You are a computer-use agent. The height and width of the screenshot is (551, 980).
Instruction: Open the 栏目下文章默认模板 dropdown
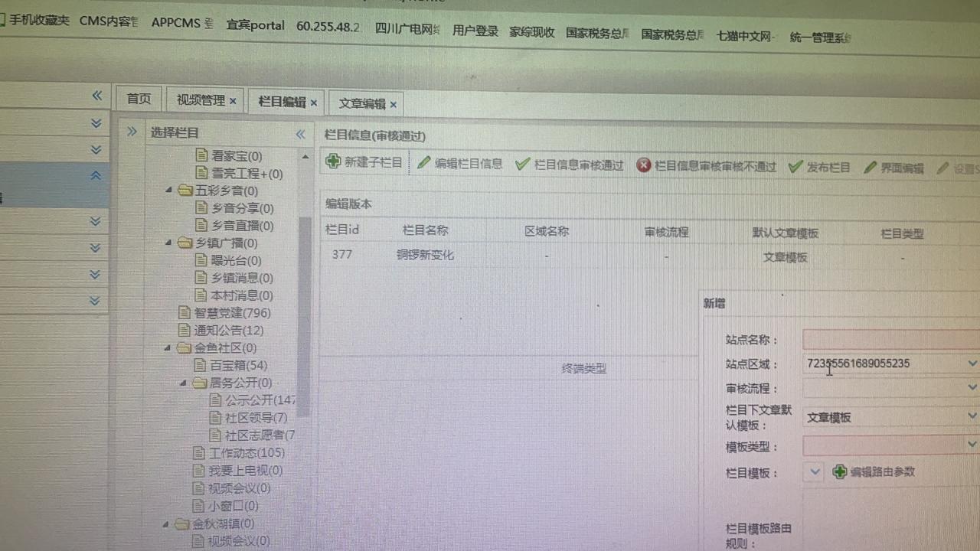[x=972, y=417]
